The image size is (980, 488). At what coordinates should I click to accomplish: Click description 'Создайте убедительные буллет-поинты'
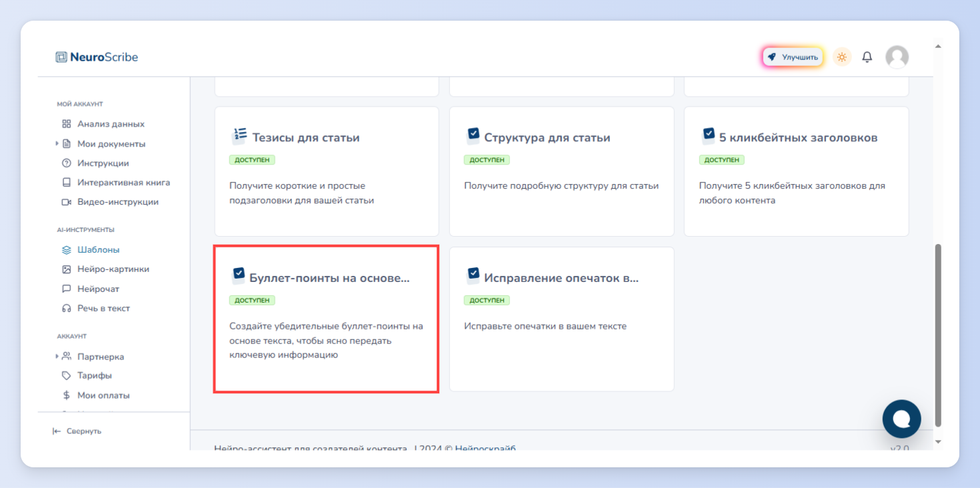click(326, 341)
